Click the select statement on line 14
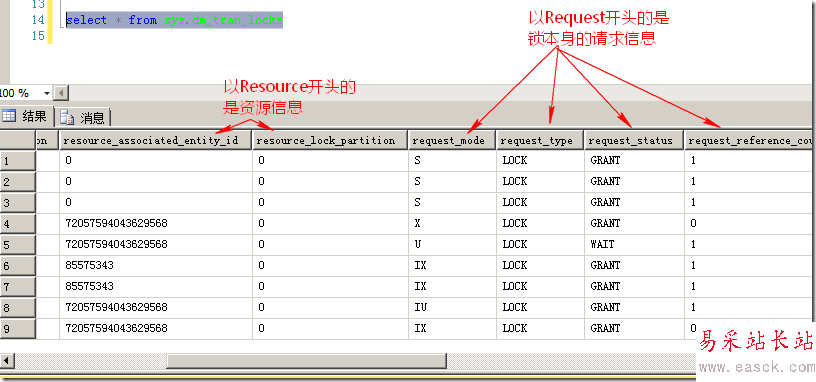 pyautogui.click(x=174, y=20)
